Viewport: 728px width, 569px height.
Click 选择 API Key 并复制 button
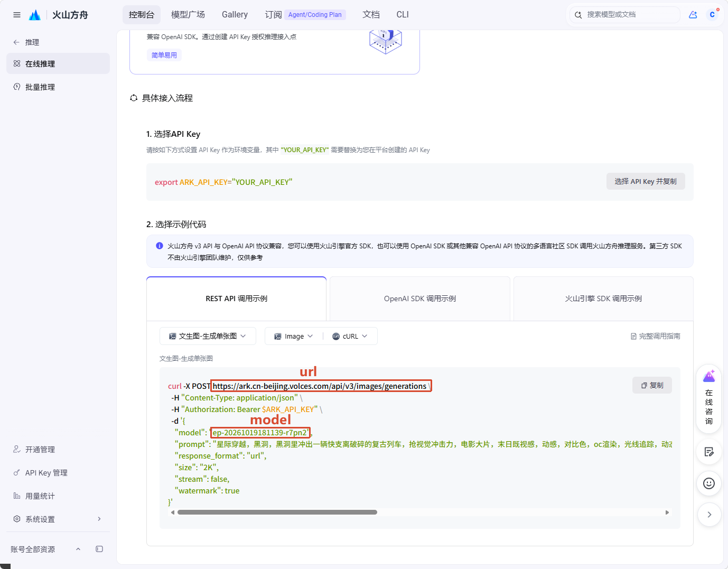[646, 181]
